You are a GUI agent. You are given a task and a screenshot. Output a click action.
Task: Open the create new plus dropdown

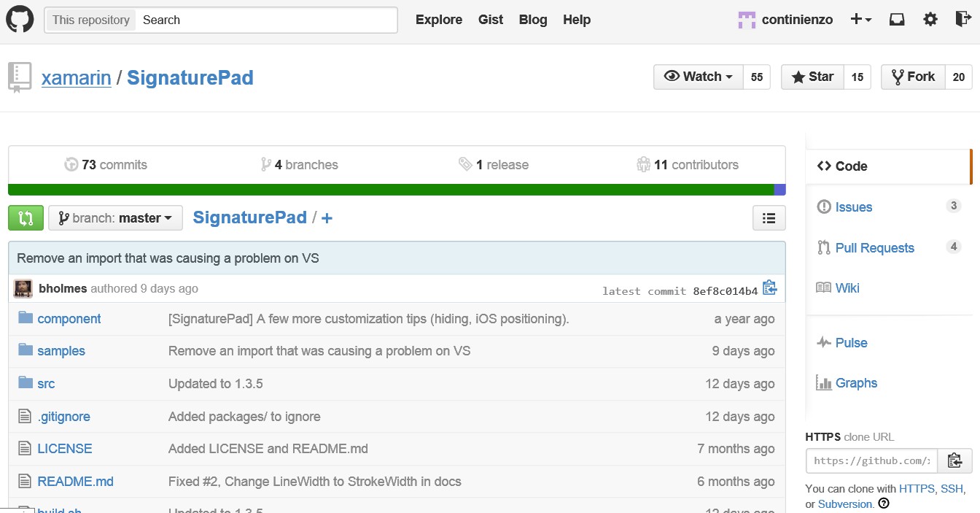click(861, 20)
